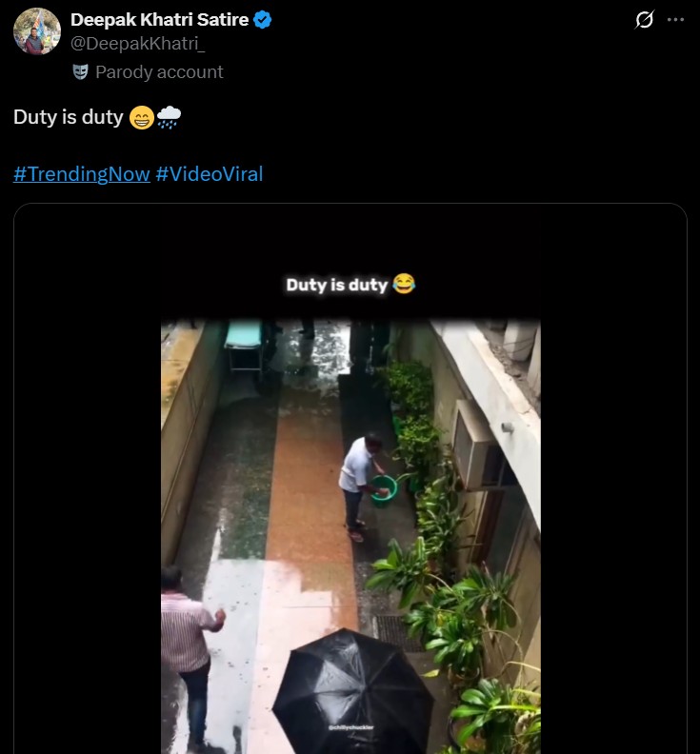This screenshot has height=754, width=700.
Task: Click the "Duty is duty" video caption
Action: (x=337, y=285)
